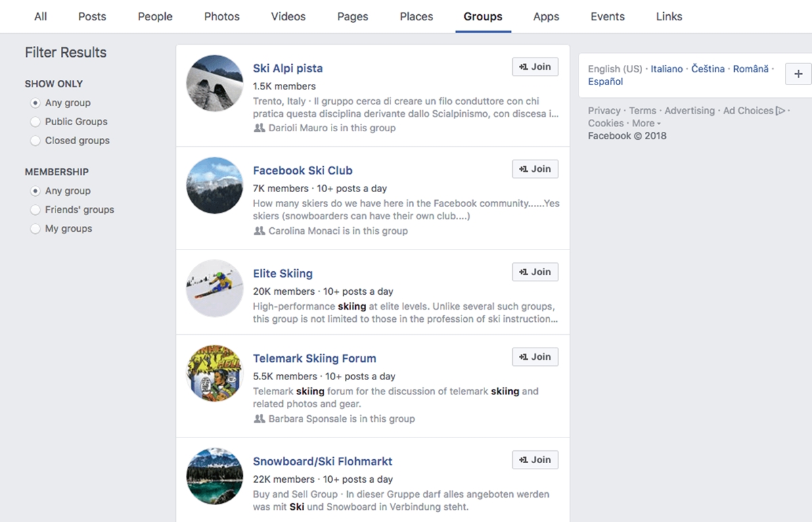Screen dimensions: 812x522
Task: Switch to the Events tab
Action: coord(608,16)
